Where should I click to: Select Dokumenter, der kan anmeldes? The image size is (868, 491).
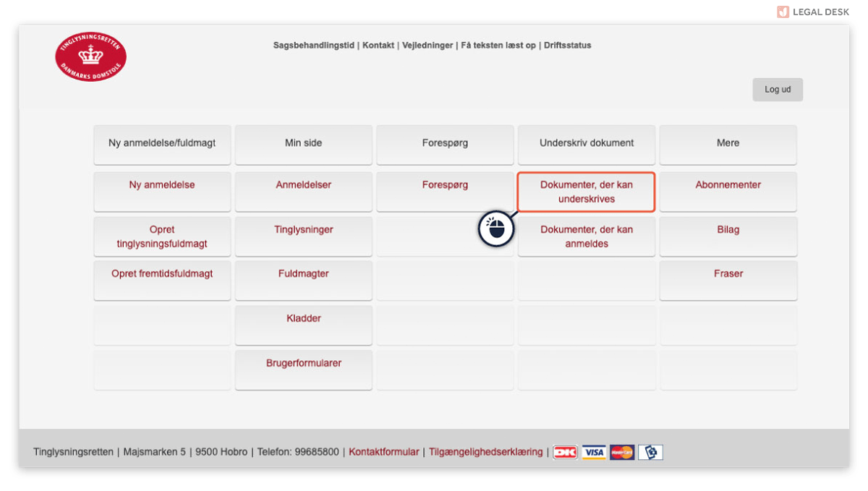(x=587, y=236)
